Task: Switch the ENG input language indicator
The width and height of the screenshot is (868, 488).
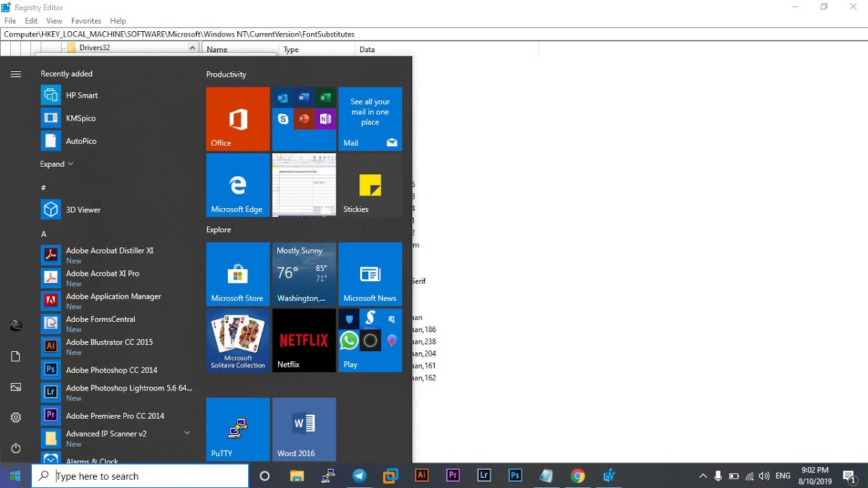Action: pyautogui.click(x=783, y=476)
